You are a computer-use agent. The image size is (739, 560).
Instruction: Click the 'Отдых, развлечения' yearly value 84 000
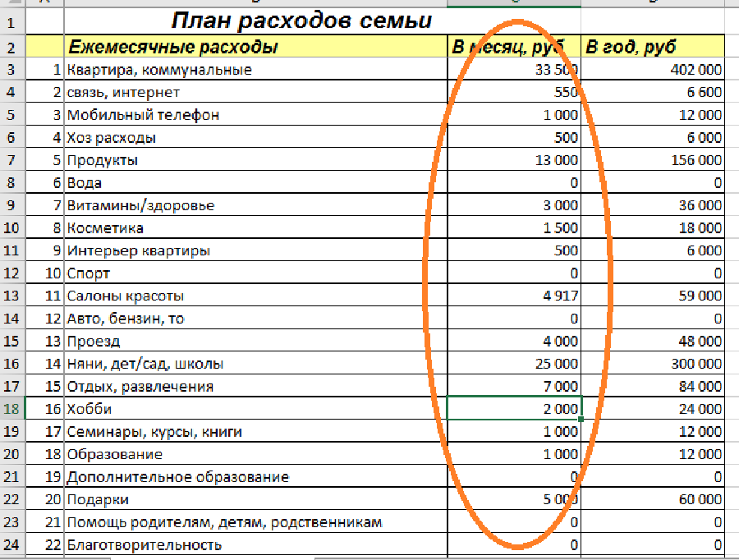653,386
